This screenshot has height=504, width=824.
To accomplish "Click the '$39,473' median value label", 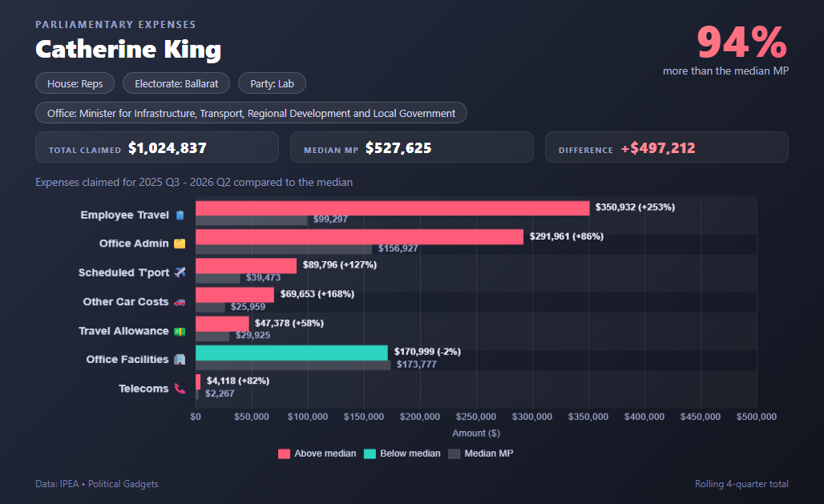I will [x=263, y=277].
